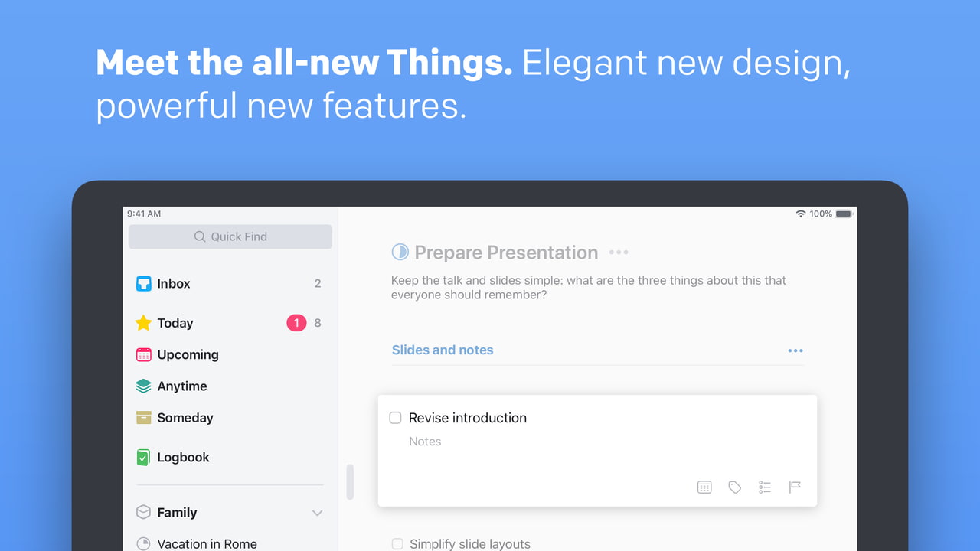This screenshot has width=980, height=551.
Task: Open the Today list
Action: pos(175,323)
